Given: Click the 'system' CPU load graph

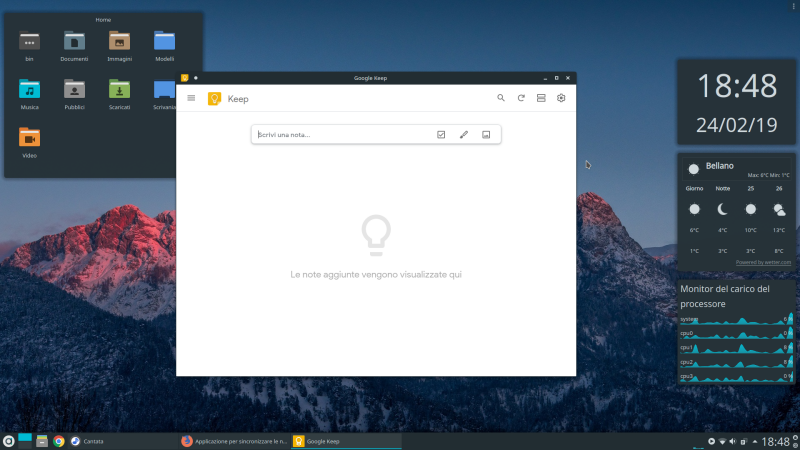Looking at the screenshot, I should point(736,319).
